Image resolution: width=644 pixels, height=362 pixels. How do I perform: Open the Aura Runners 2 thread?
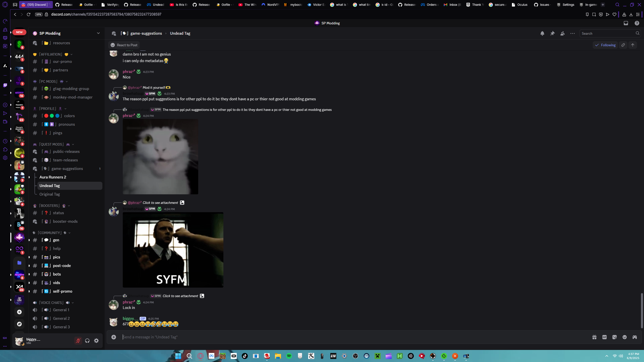(x=53, y=177)
